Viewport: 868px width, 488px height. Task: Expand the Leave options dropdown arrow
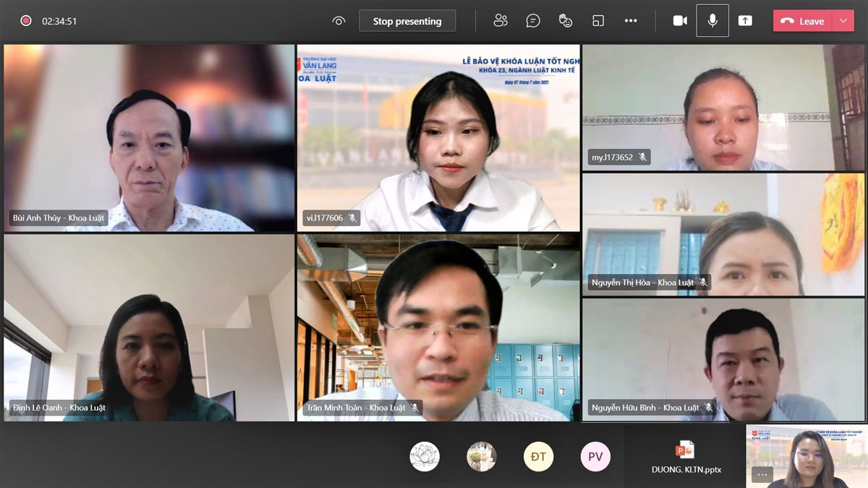pyautogui.click(x=843, y=21)
